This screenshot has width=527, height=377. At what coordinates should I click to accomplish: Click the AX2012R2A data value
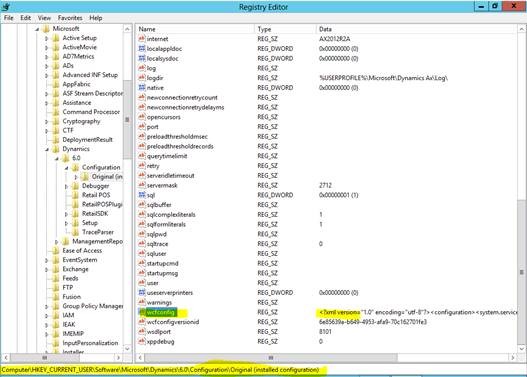pos(334,39)
